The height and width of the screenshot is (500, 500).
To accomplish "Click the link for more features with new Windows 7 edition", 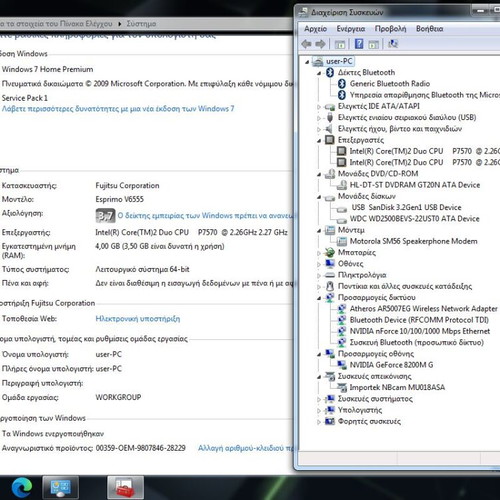I will click(118, 109).
